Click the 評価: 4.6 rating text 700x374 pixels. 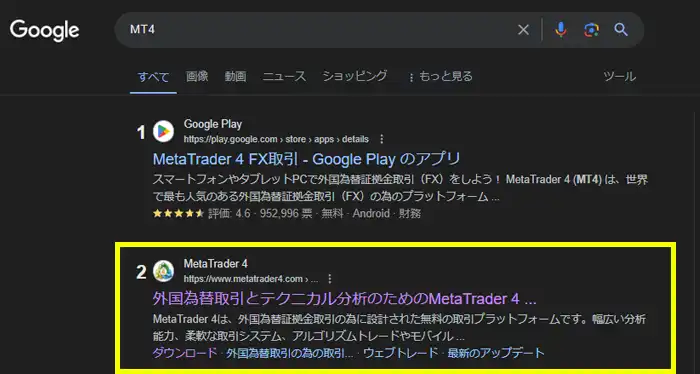pyautogui.click(x=229, y=214)
